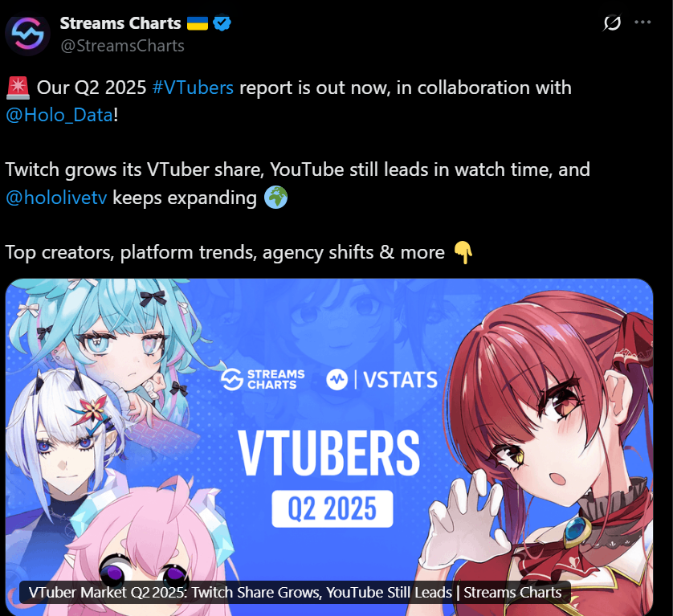The width and height of the screenshot is (673, 616).
Task: Click the red siren emoji
Action: [18, 88]
